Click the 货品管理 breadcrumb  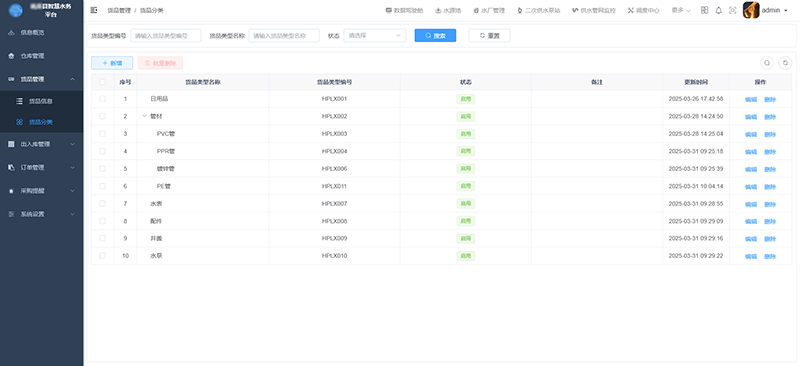[119, 10]
